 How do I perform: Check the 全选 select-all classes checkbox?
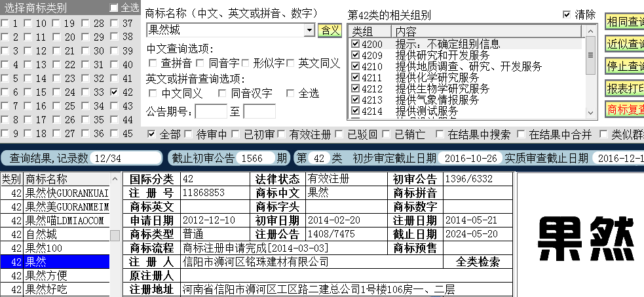[x=114, y=7]
